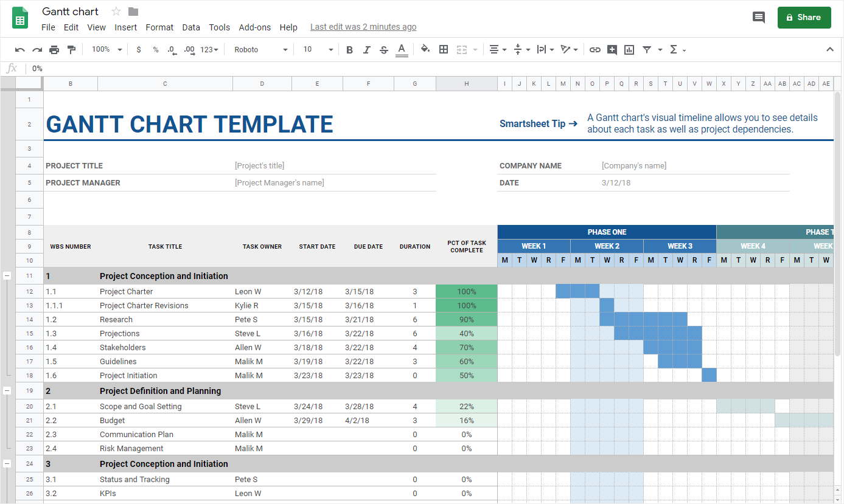
Task: Open 'Last edit was 2 minutes ago' link
Action: coord(363,27)
